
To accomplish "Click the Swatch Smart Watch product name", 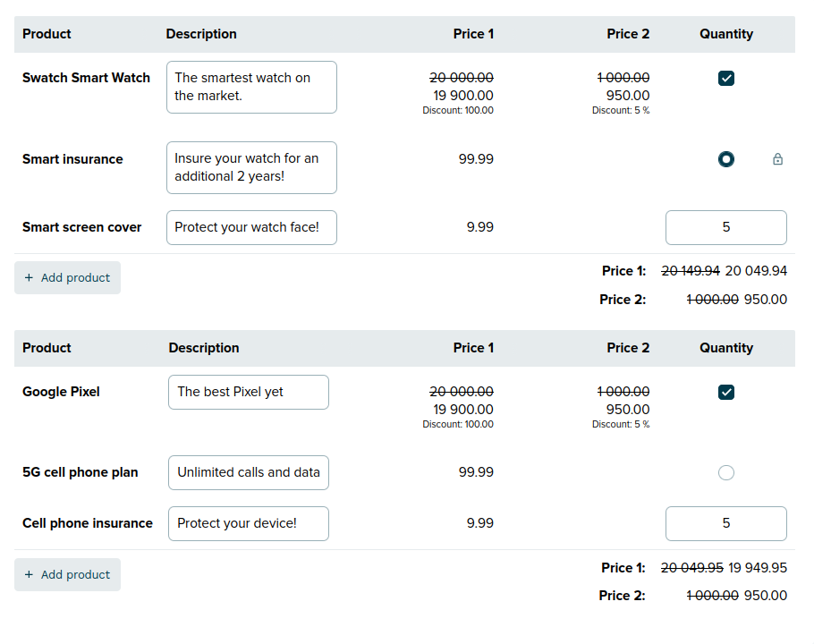I will pos(86,78).
